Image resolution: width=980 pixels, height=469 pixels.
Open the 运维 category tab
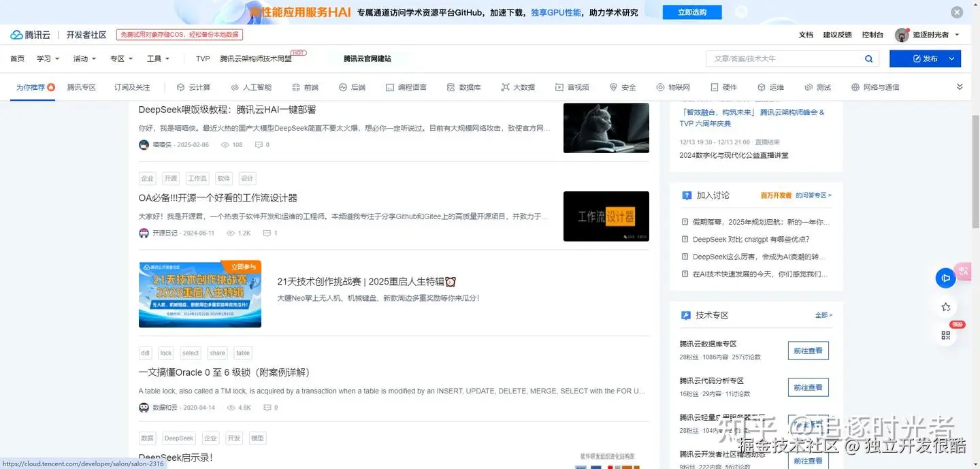point(771,87)
